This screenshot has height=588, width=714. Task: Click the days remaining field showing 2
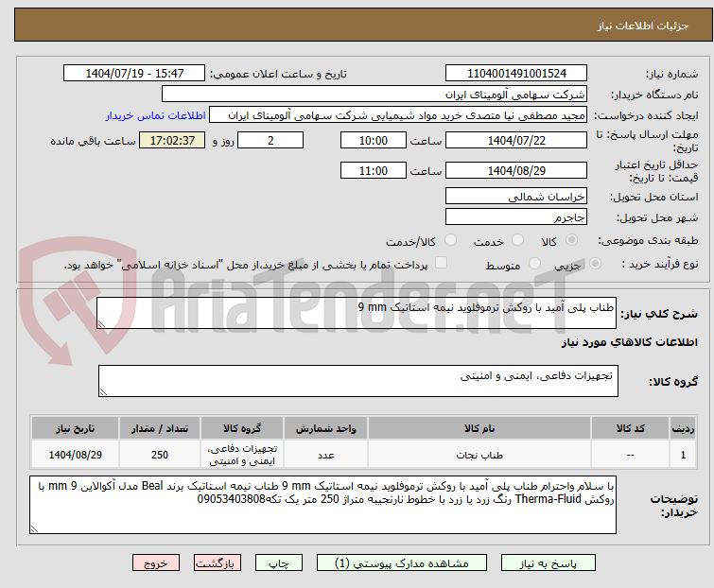click(x=270, y=140)
